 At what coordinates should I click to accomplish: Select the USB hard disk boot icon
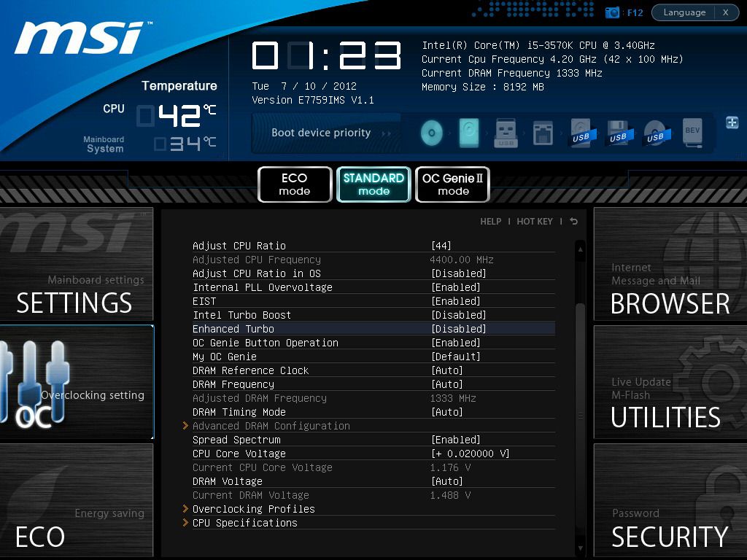tap(581, 134)
